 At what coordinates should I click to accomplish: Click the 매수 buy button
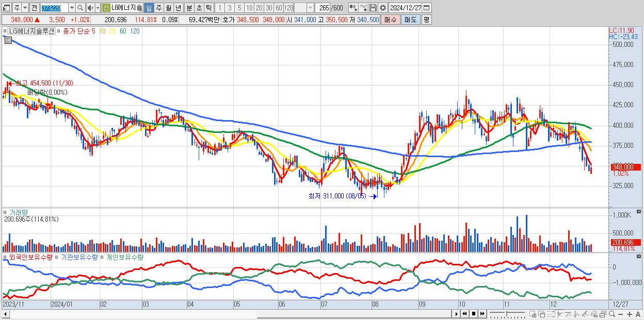point(391,20)
